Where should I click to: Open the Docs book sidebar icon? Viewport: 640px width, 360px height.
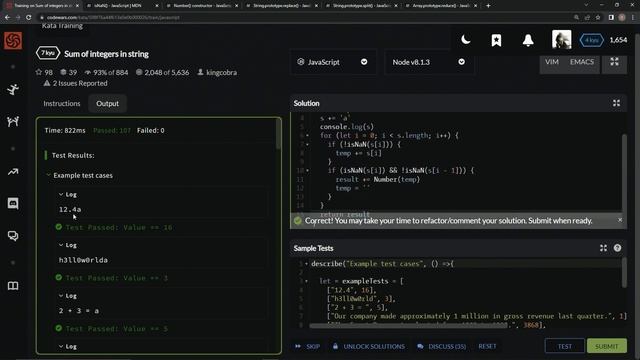(13, 286)
